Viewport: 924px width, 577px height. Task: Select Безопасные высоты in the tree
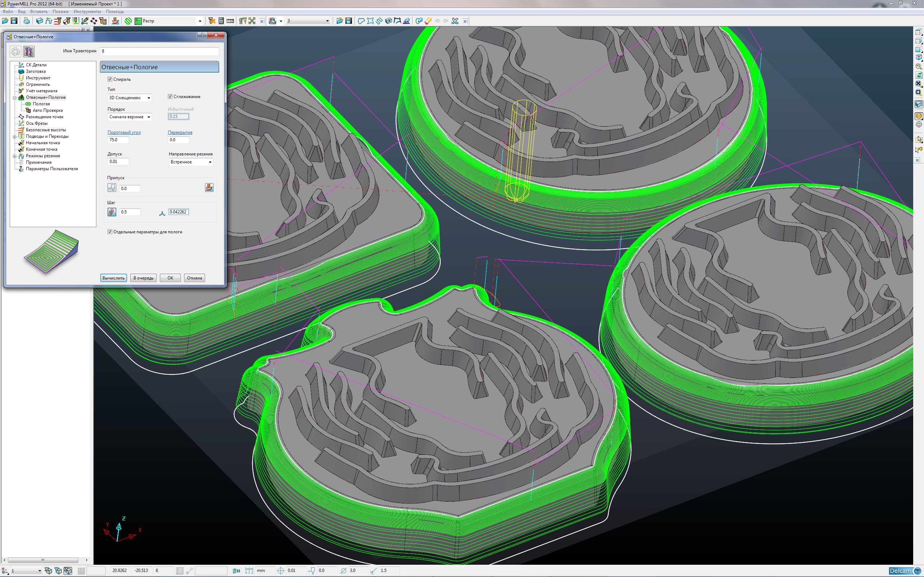coord(46,130)
